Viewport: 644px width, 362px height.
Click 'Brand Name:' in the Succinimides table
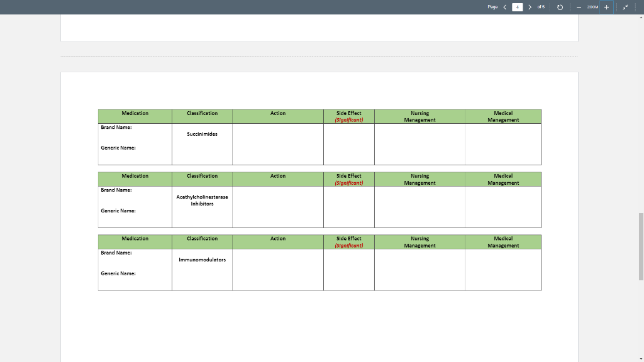[x=116, y=127]
